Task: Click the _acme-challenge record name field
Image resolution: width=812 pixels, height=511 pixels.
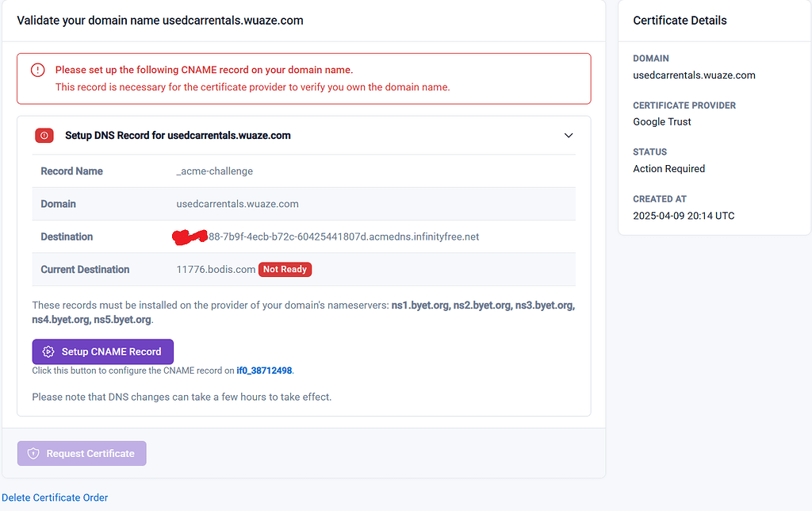Action: 214,171
